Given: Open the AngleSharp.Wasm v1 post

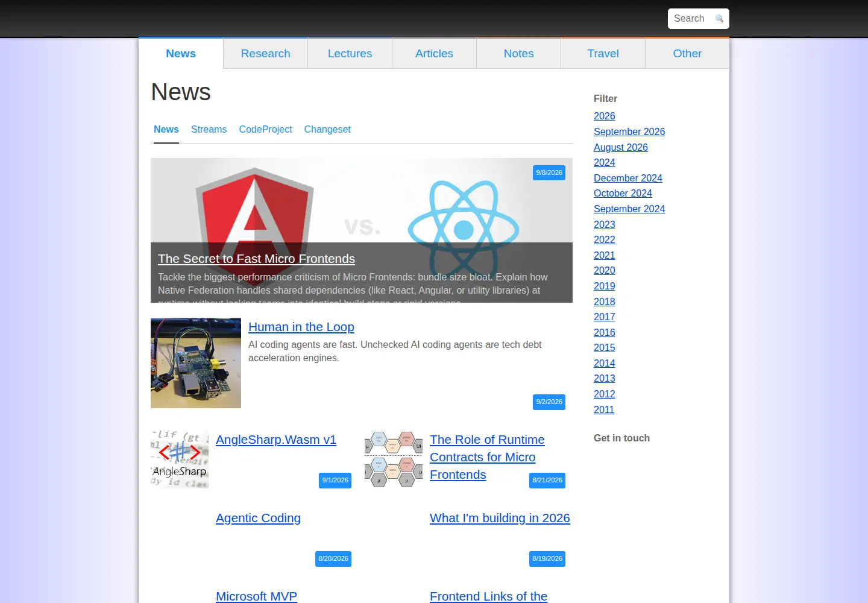Looking at the screenshot, I should click(x=276, y=440).
